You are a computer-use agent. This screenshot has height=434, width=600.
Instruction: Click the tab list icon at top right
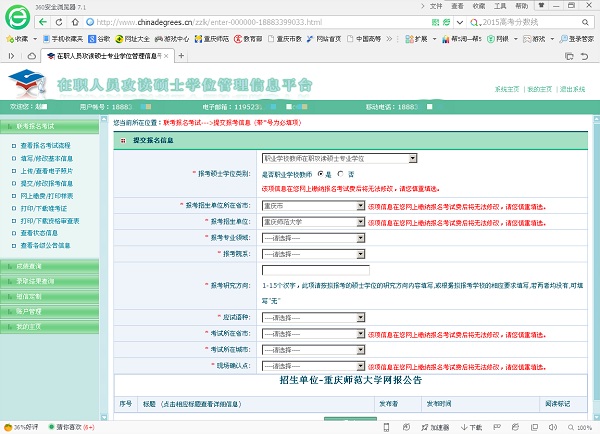569,56
